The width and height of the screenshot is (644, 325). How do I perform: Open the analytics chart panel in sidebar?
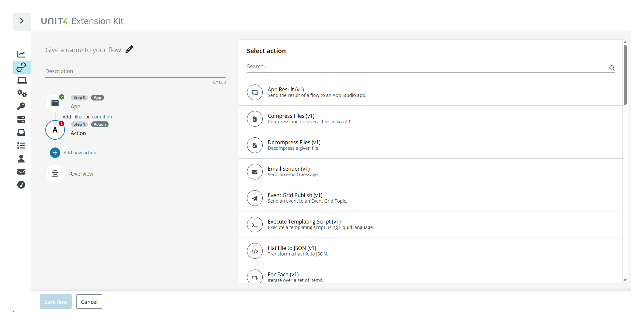click(x=21, y=54)
